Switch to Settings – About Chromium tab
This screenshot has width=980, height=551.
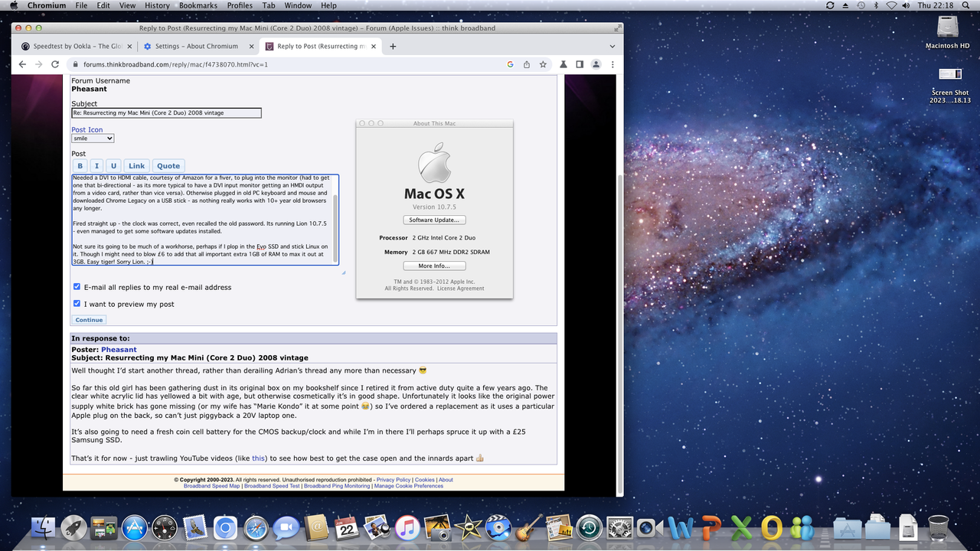pos(196,46)
